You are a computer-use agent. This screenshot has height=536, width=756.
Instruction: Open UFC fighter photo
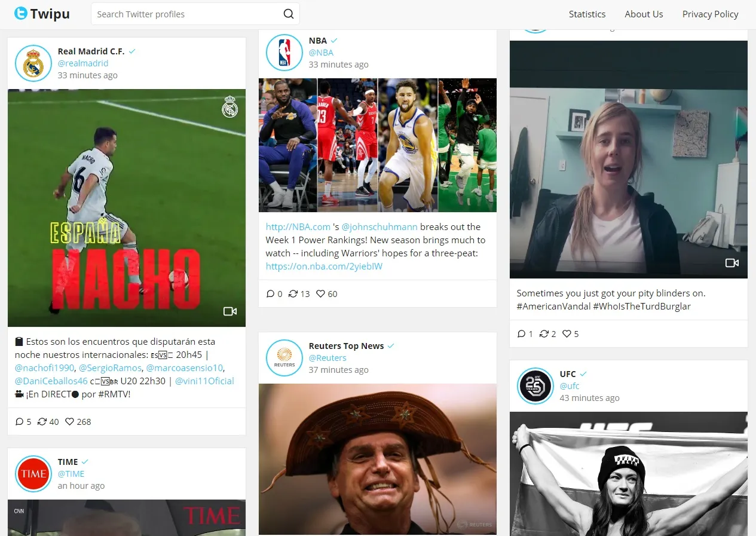629,474
